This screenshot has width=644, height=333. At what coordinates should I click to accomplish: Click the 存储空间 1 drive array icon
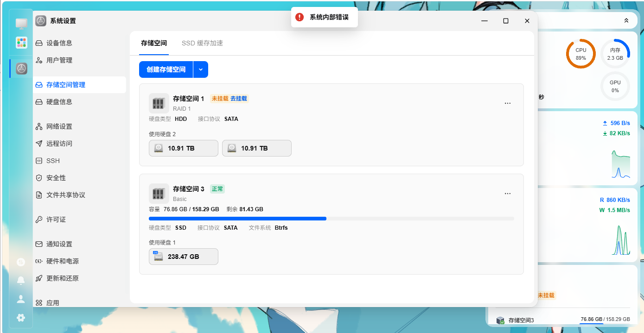[x=159, y=103]
